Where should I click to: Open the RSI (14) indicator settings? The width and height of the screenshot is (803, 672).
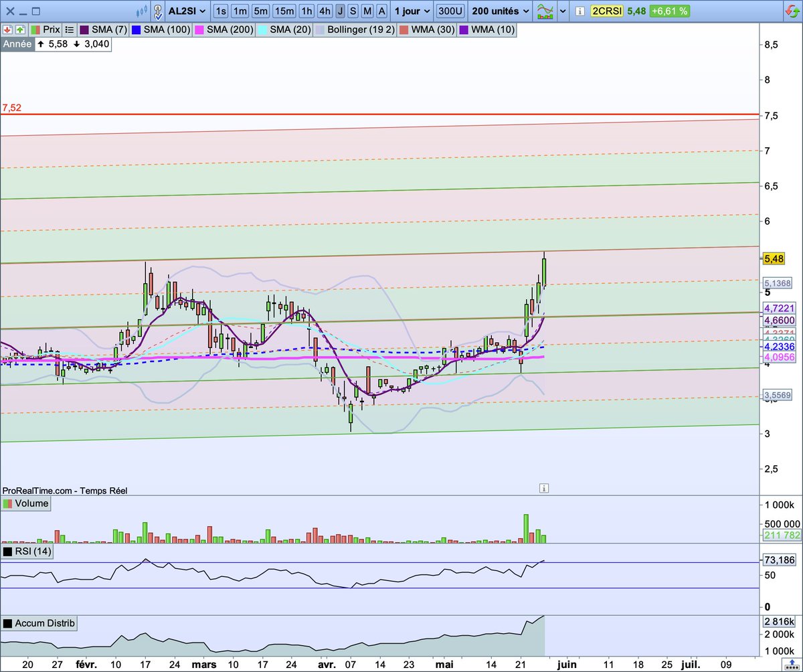(x=28, y=552)
